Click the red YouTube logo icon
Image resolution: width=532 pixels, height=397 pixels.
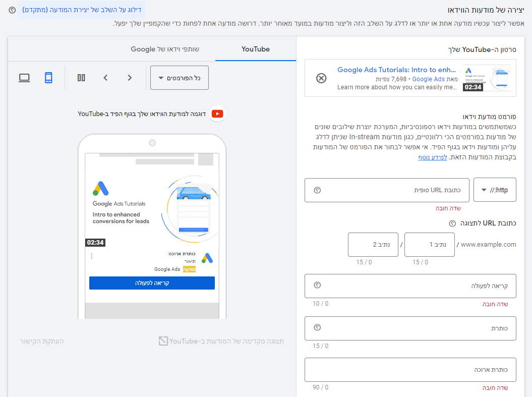click(217, 114)
